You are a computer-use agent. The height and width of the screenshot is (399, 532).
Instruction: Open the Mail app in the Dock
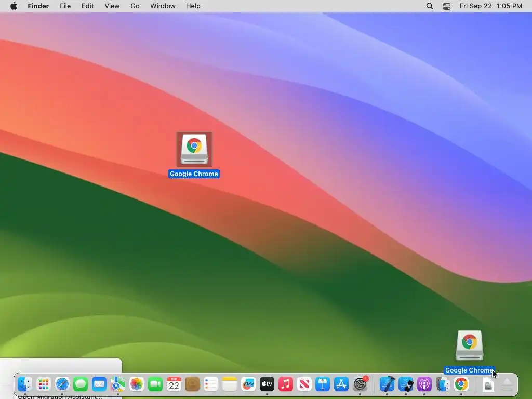99,384
